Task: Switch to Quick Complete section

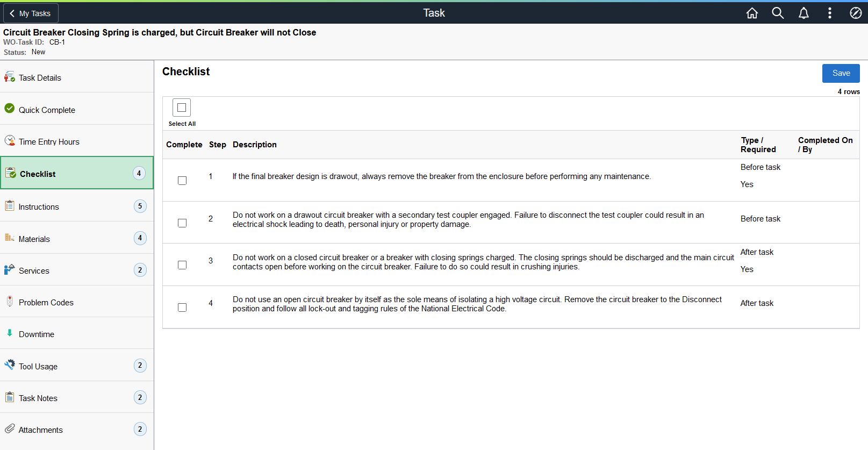Action: [x=77, y=109]
